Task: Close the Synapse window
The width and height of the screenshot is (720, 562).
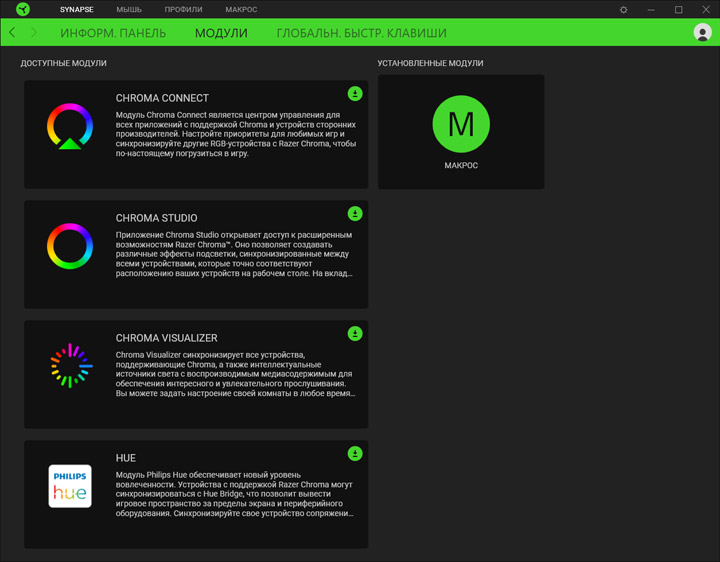Action: pos(706,10)
